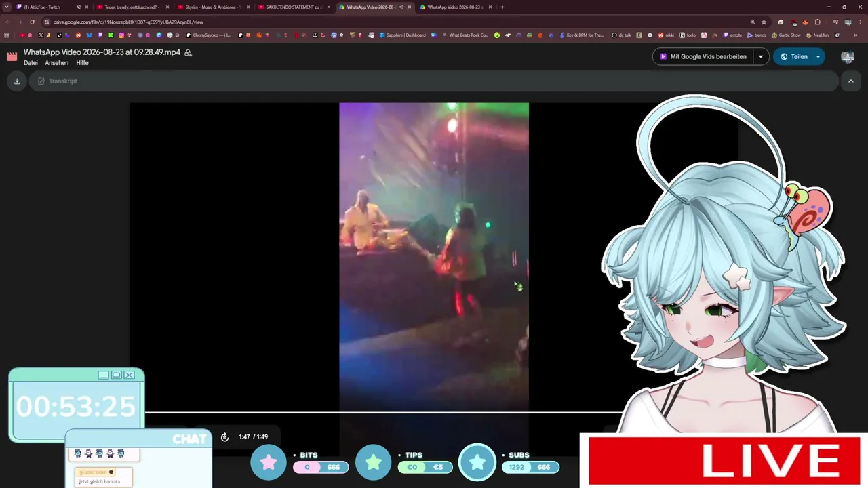Open the Chrome three-dot menu
The image size is (868, 488).
(860, 22)
